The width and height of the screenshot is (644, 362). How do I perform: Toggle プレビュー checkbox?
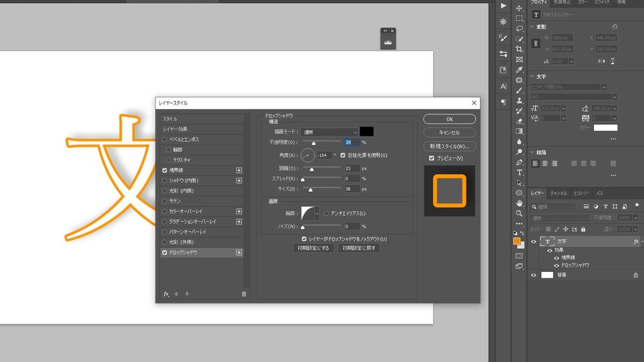point(431,158)
